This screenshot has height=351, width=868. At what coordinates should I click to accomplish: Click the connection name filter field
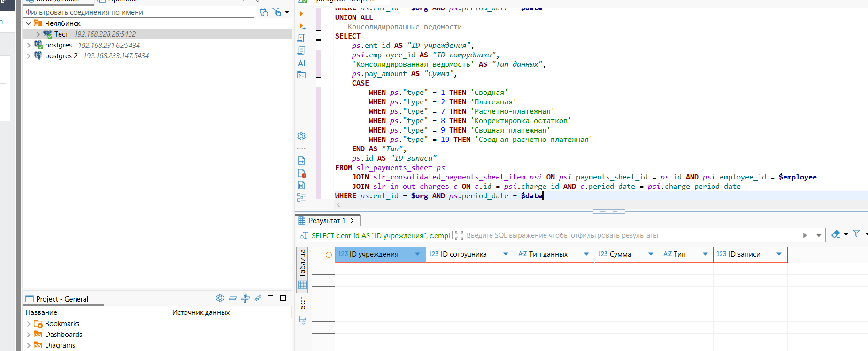[138, 12]
